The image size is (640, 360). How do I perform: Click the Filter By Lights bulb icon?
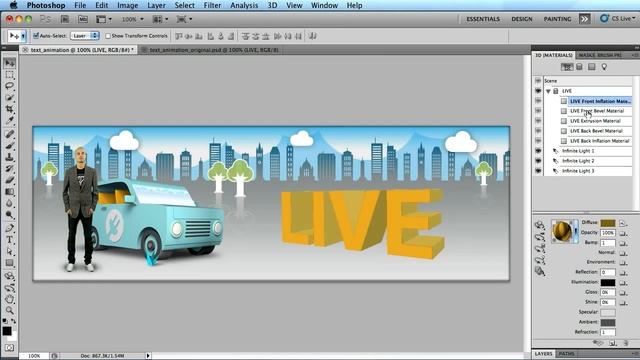[x=604, y=67]
